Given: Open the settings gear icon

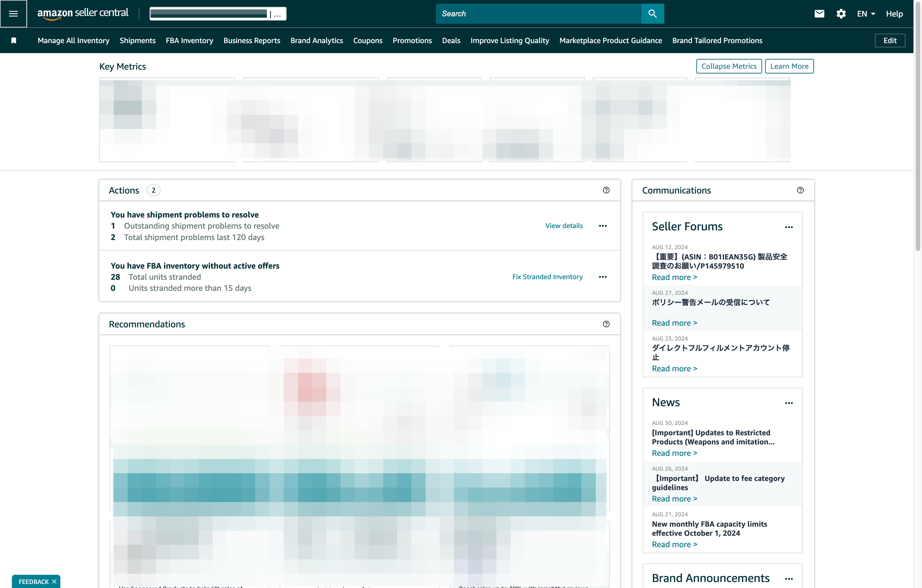Looking at the screenshot, I should (x=841, y=14).
